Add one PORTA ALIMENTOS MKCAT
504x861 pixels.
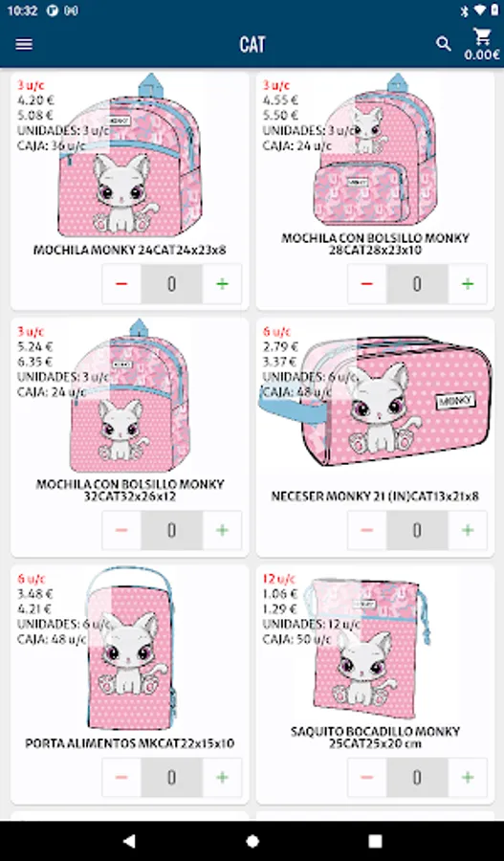pos(222,777)
